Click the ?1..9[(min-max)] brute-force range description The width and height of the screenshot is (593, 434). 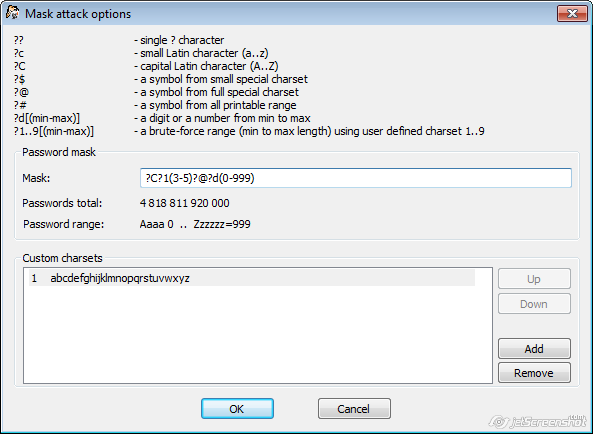pyautogui.click(x=309, y=131)
